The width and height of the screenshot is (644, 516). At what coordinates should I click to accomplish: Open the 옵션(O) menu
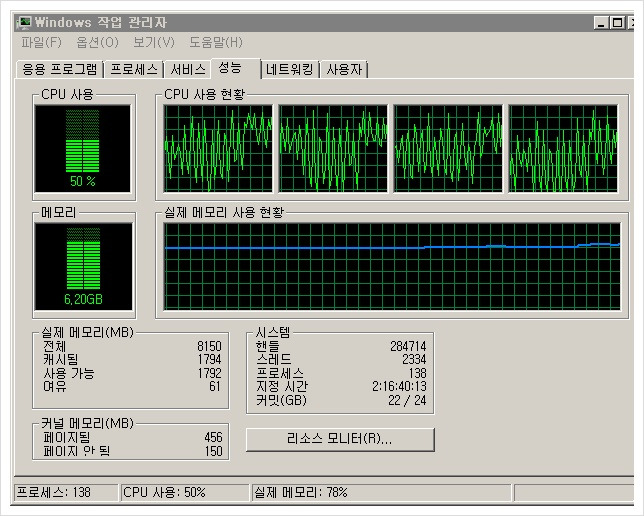pyautogui.click(x=98, y=42)
